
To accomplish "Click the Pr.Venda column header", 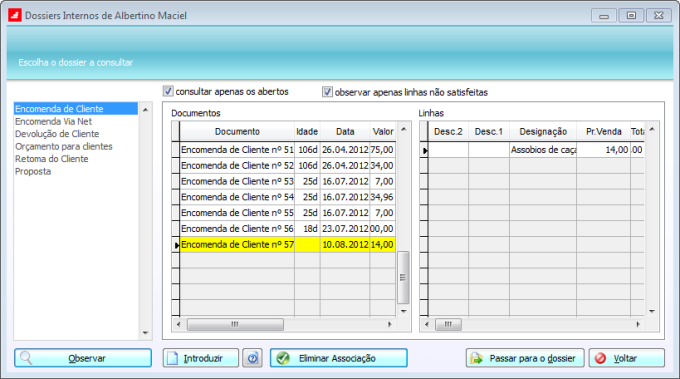I will tap(603, 131).
